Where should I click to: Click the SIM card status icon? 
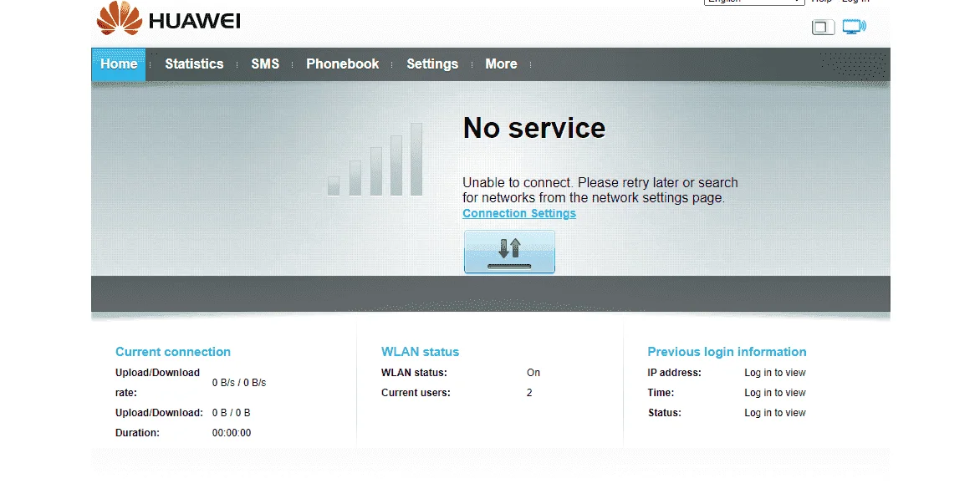pyautogui.click(x=823, y=27)
